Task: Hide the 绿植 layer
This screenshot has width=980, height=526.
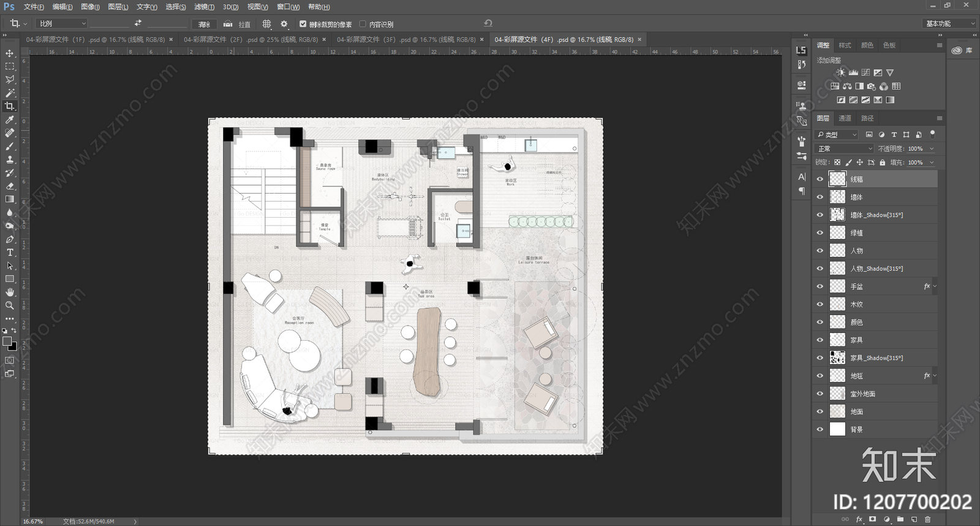Action: click(x=820, y=233)
